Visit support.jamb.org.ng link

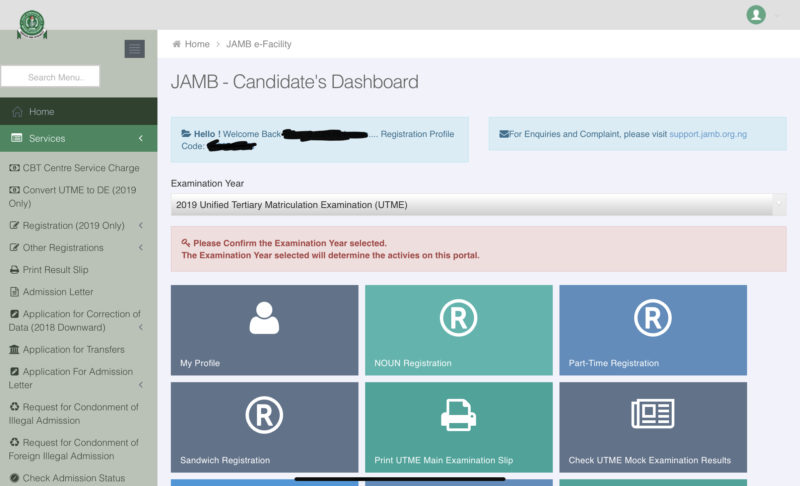[x=708, y=134]
